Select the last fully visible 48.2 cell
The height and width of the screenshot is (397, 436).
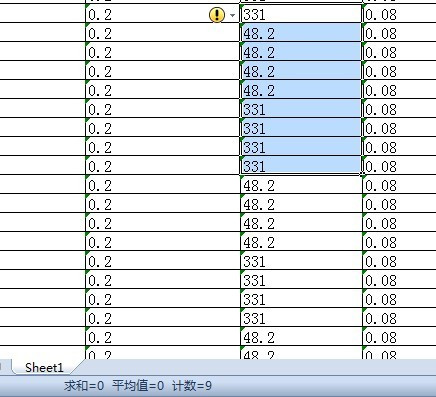(301, 336)
